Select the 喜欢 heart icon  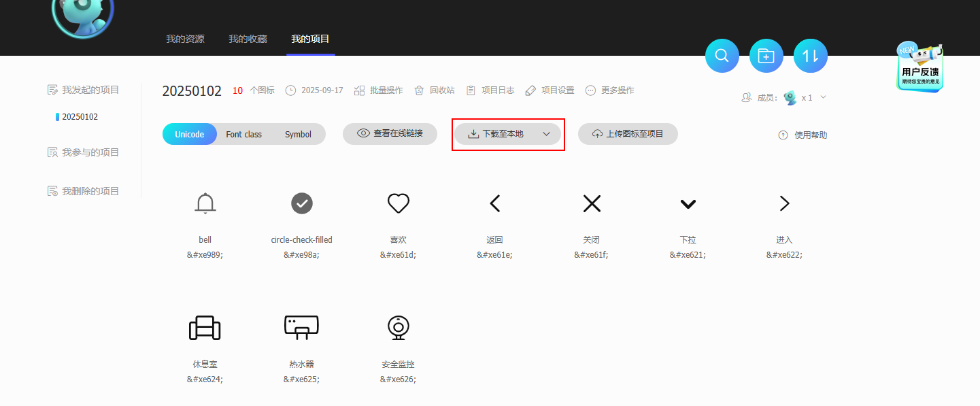[x=398, y=203]
